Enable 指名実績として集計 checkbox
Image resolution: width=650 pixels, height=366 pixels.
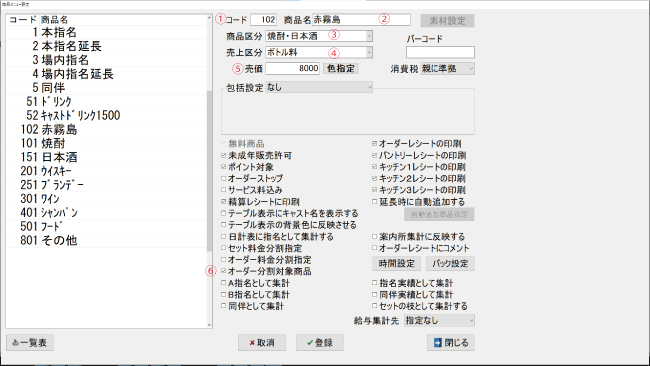pyautogui.click(x=374, y=283)
